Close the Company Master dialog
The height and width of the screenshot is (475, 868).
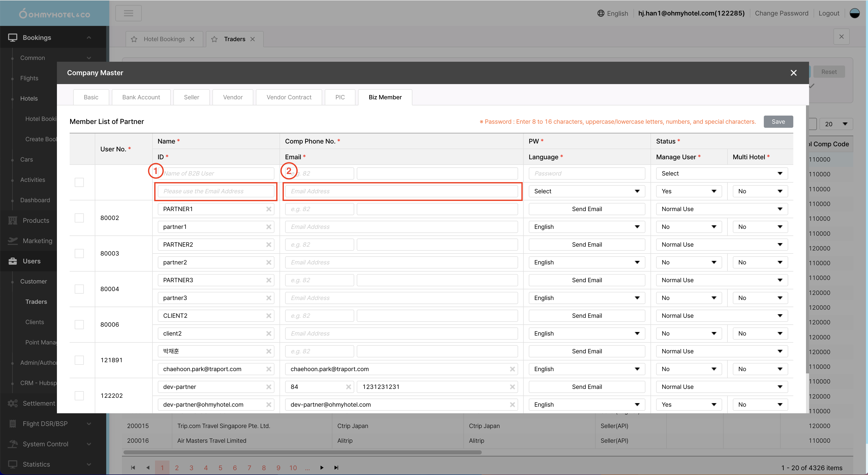tap(794, 73)
